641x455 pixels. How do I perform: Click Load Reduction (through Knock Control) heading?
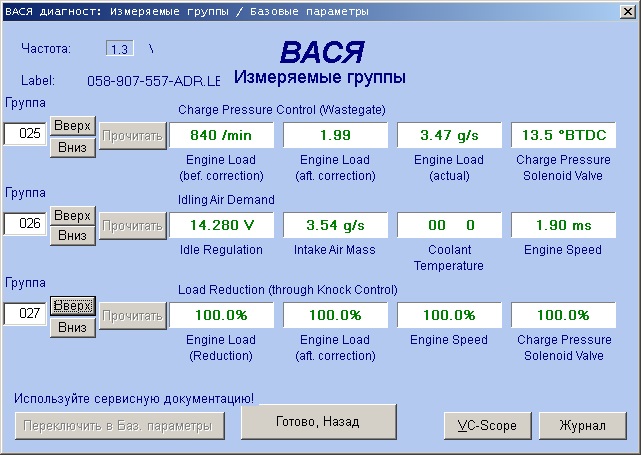(288, 290)
